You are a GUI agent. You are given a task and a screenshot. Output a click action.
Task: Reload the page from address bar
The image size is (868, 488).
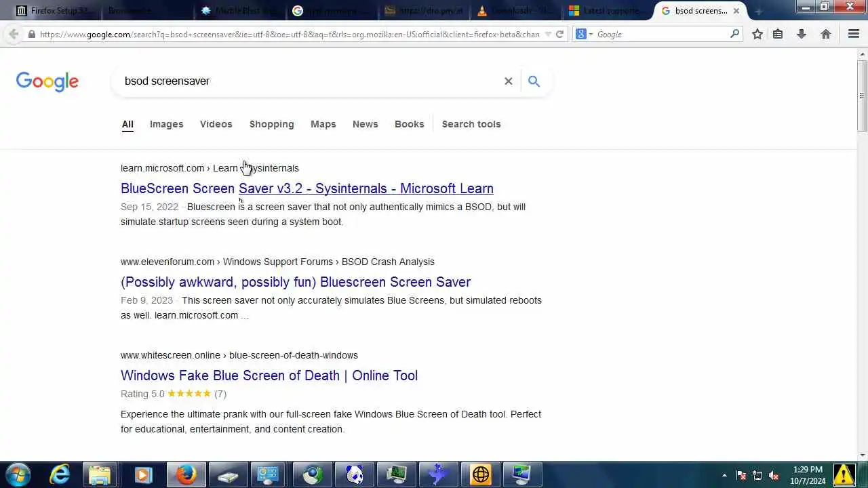[559, 34]
